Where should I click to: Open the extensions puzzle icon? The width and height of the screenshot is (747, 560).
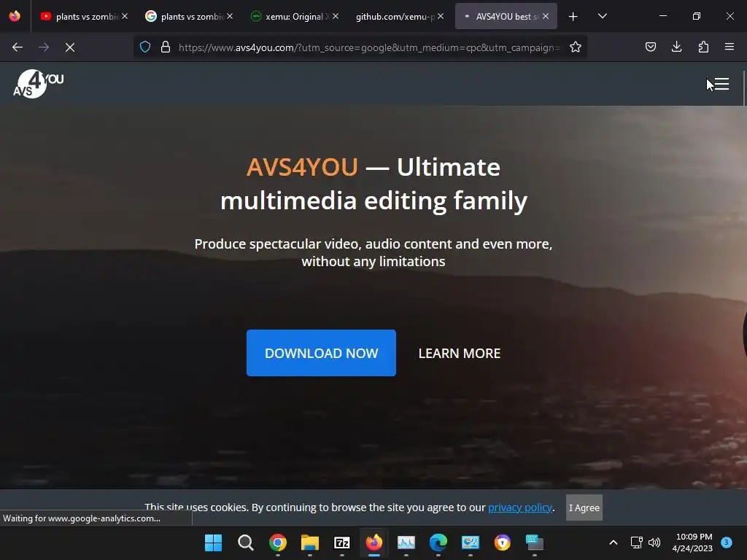[x=703, y=47]
